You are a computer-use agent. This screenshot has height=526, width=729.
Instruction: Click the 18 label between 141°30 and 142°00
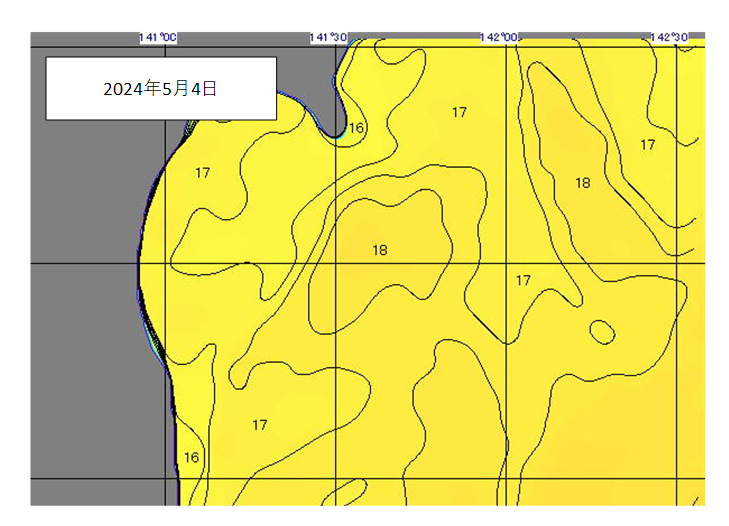[x=380, y=250]
